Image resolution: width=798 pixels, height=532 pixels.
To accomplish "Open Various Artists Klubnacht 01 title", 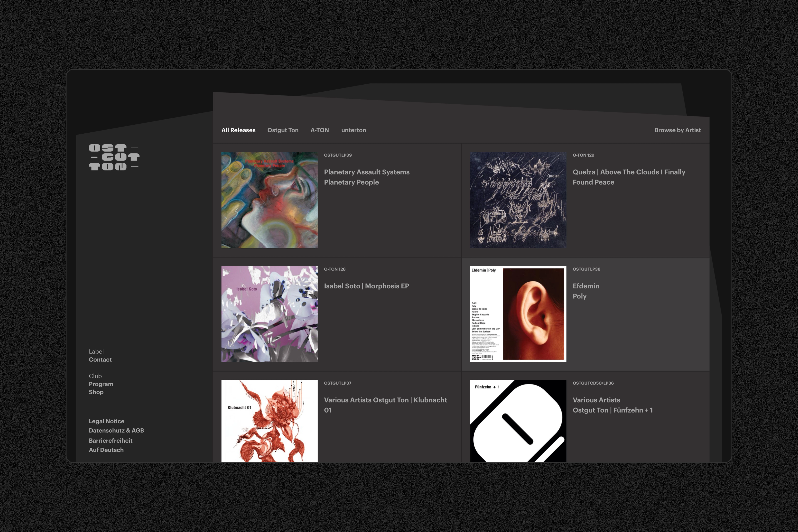I will (385, 405).
